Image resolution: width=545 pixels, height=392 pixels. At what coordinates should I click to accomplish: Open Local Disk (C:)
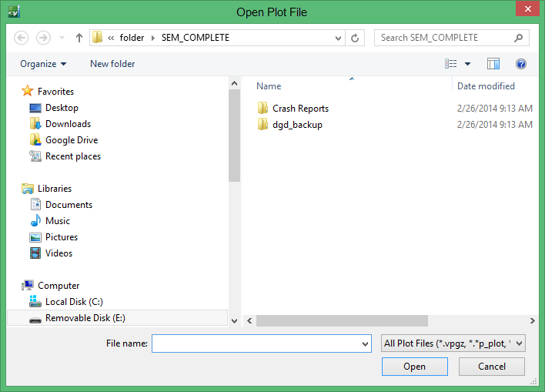pyautogui.click(x=74, y=302)
